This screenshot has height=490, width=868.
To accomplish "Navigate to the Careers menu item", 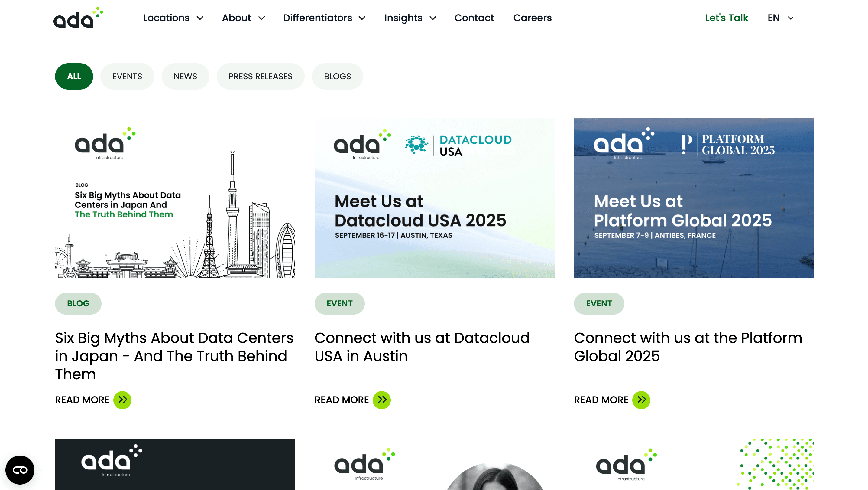I will point(533,18).
